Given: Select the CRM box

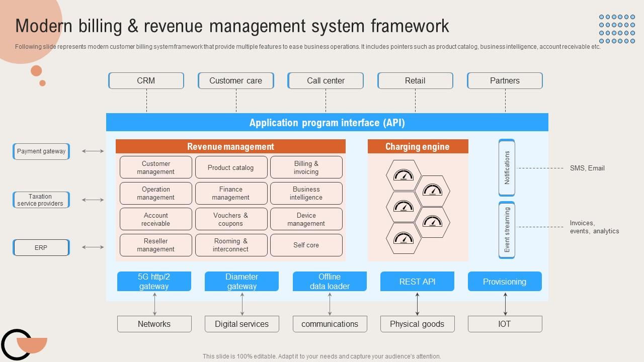Looking at the screenshot, I should (x=146, y=81).
